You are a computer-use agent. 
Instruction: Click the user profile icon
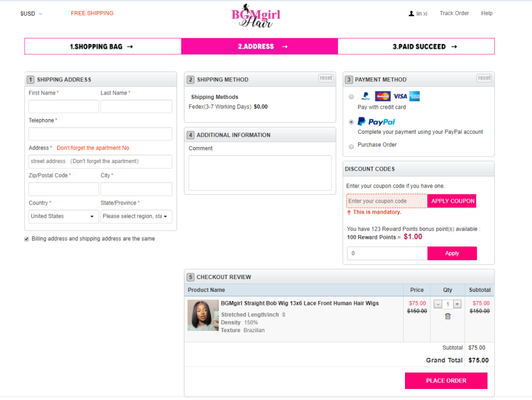click(411, 13)
